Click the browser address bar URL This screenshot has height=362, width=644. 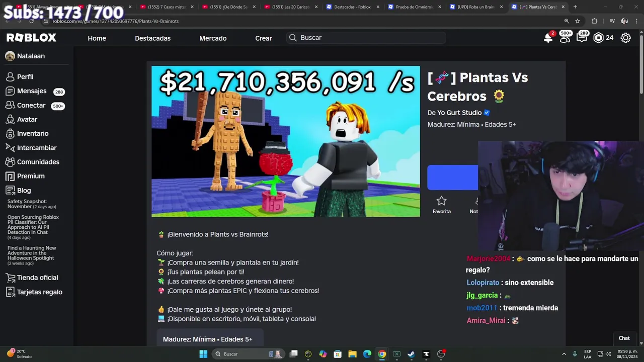pos(115,21)
